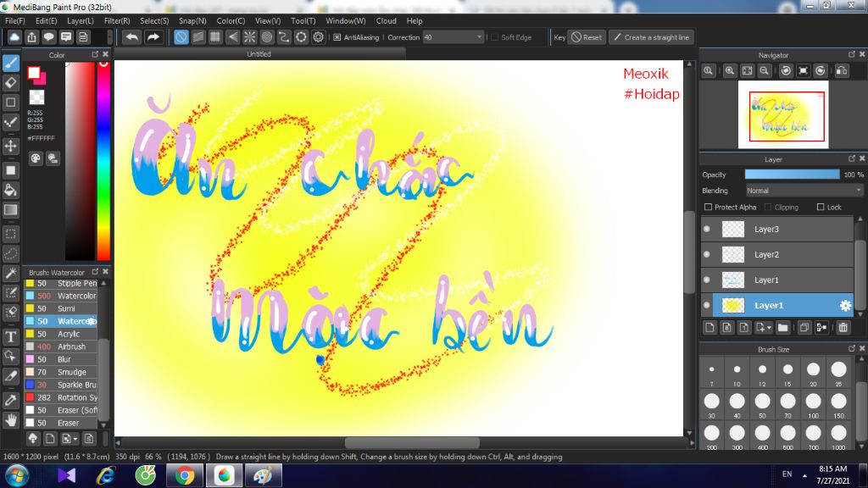Click the Undo arrow button

point(131,37)
